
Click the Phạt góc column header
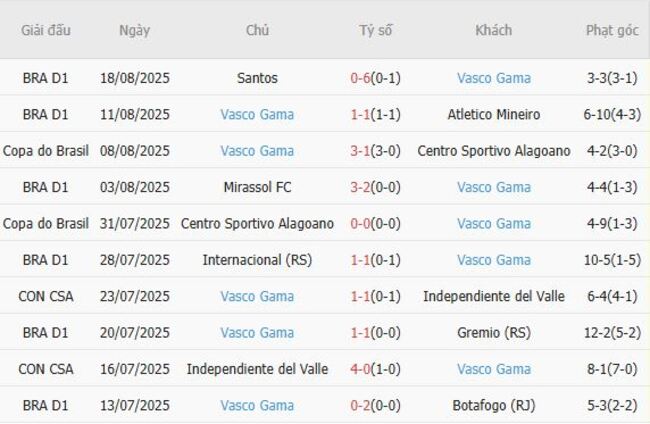pos(612,30)
